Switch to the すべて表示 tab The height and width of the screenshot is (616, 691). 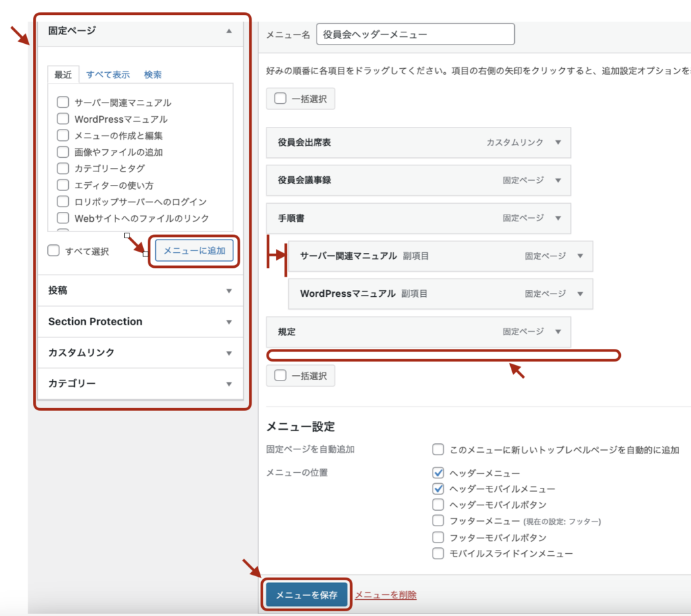[x=108, y=75]
